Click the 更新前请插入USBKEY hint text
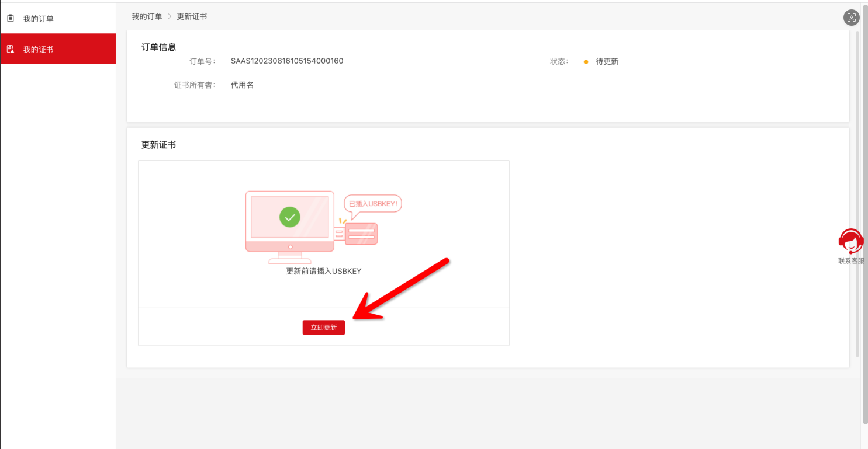Image resolution: width=868 pixels, height=449 pixels. (324, 272)
